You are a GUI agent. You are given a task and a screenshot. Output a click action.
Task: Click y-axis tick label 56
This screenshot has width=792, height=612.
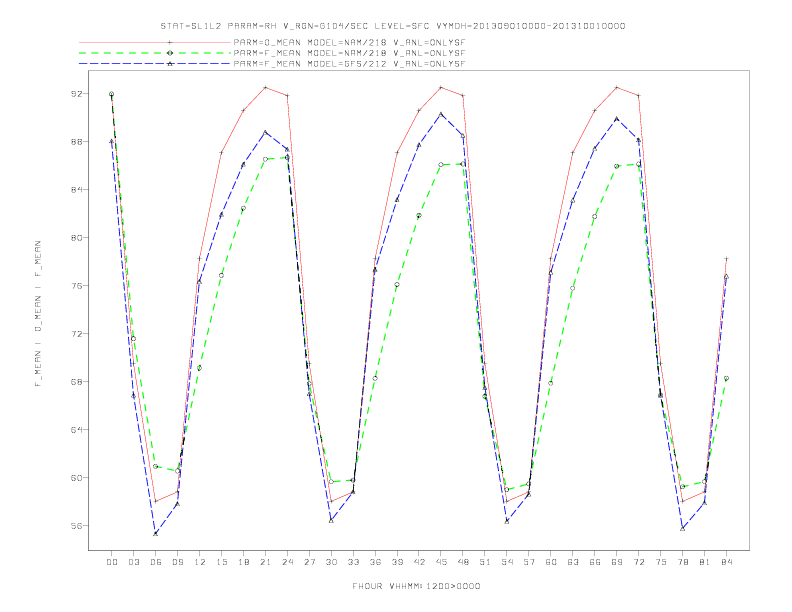tap(76, 526)
